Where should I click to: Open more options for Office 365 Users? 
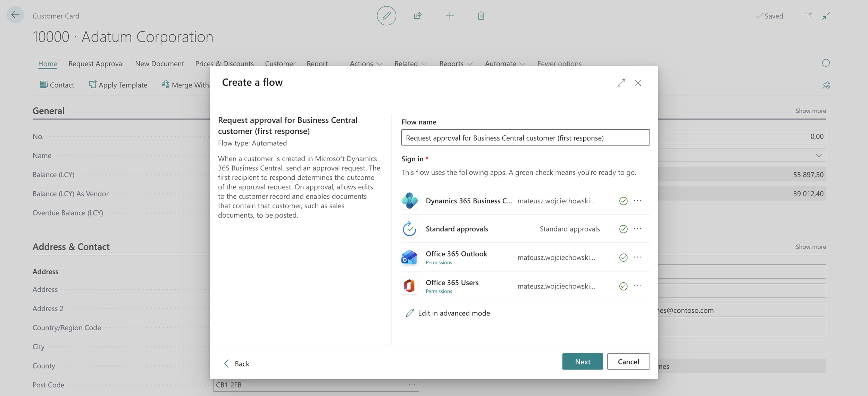click(x=638, y=286)
